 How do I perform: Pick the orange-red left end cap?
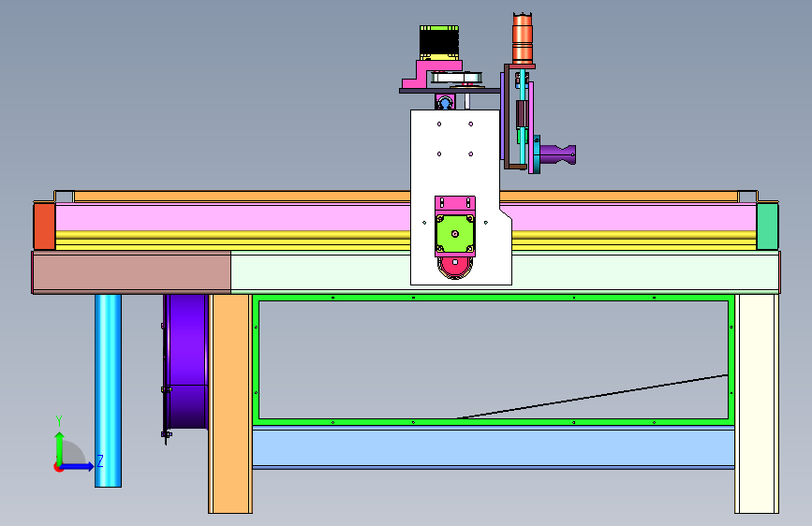point(45,226)
